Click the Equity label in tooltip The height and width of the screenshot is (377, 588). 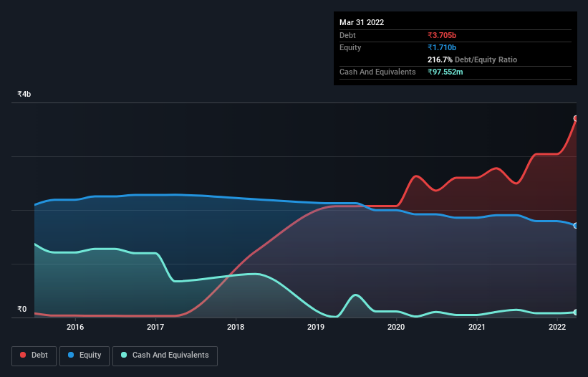pos(350,47)
